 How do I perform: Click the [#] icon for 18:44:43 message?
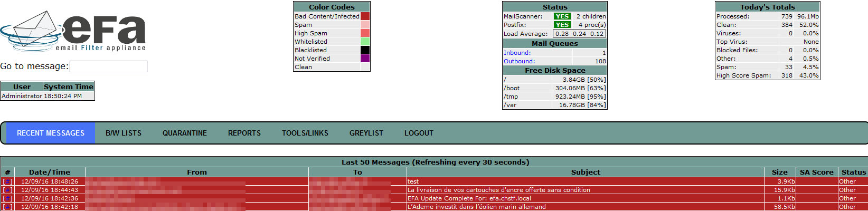(7, 190)
